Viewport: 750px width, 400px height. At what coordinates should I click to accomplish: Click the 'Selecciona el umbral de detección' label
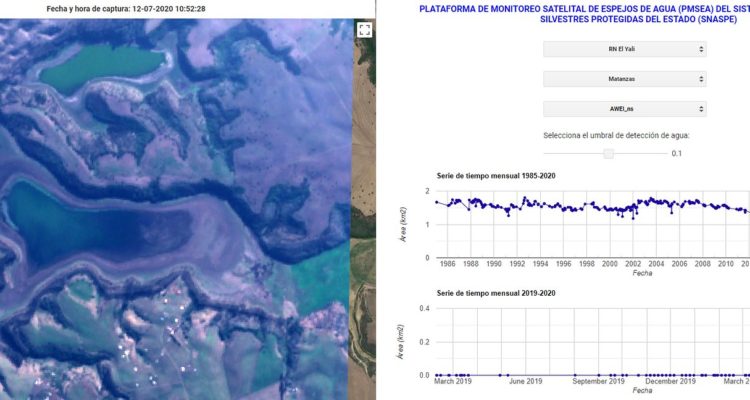click(616, 135)
